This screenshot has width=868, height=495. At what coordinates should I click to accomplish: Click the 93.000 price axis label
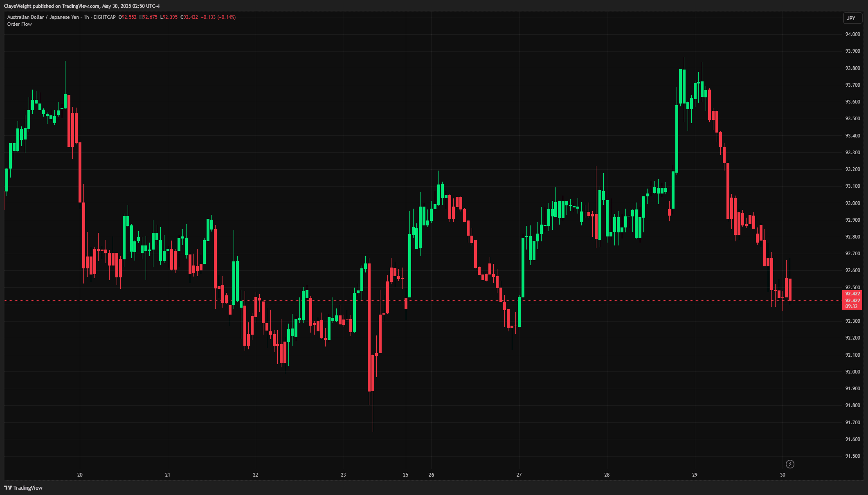point(852,203)
